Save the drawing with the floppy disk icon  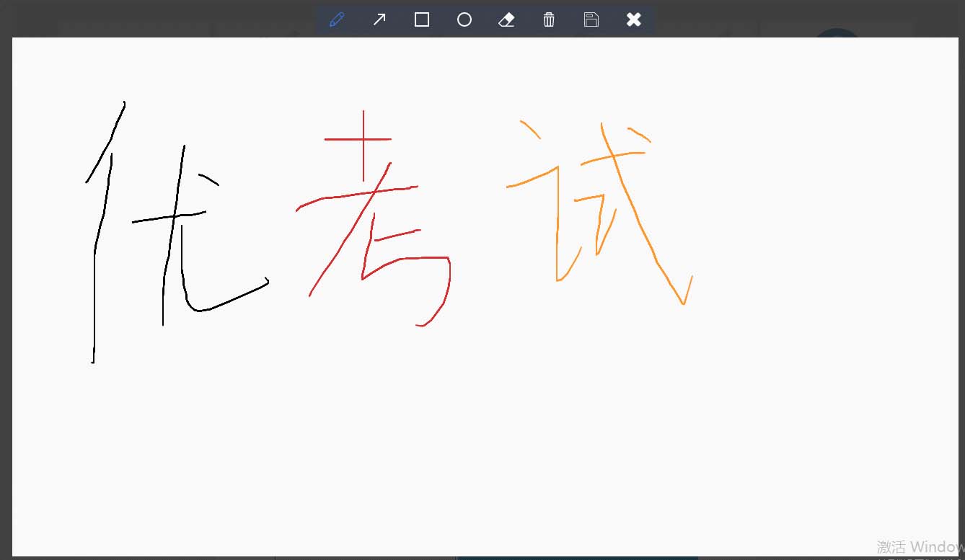coord(591,19)
